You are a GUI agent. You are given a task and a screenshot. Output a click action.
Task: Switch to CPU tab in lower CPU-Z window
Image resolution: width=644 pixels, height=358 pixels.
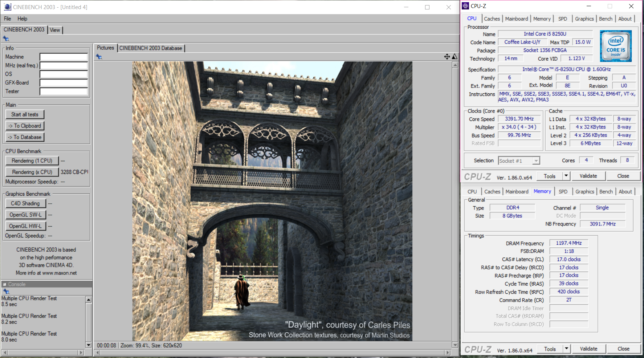click(x=472, y=192)
